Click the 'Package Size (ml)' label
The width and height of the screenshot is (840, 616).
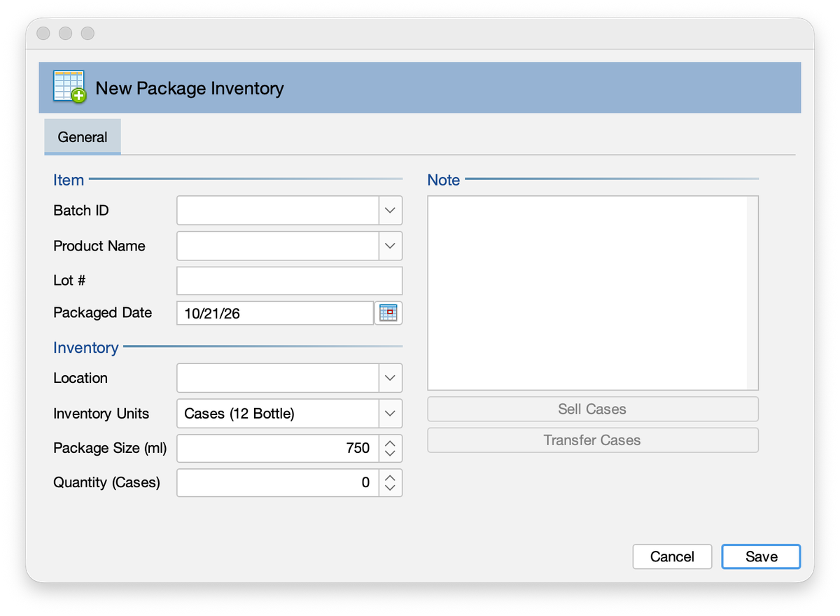click(x=110, y=448)
